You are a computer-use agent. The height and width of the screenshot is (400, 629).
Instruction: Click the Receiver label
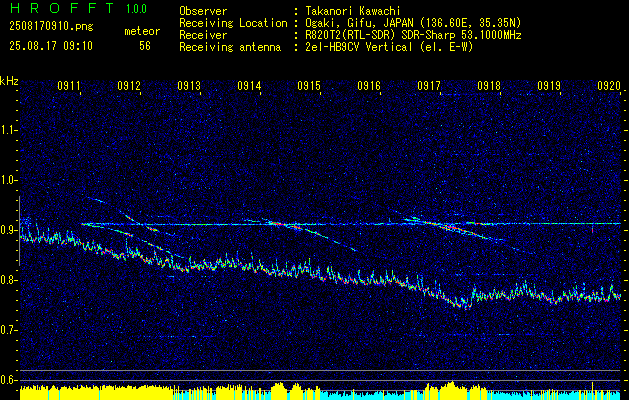[203, 35]
